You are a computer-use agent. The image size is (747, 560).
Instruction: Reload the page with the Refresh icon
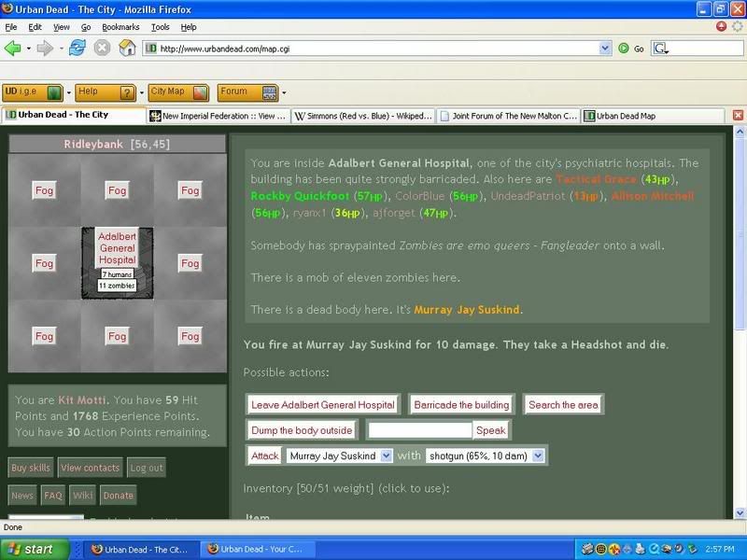pyautogui.click(x=77, y=49)
